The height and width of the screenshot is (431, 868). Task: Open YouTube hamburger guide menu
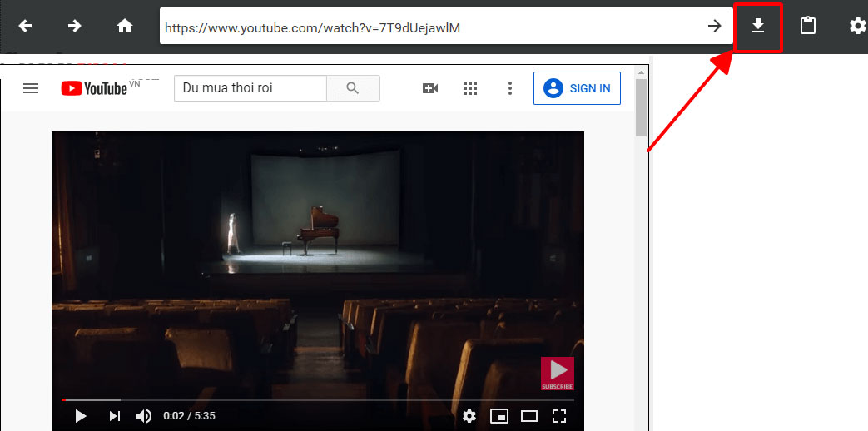[x=31, y=88]
